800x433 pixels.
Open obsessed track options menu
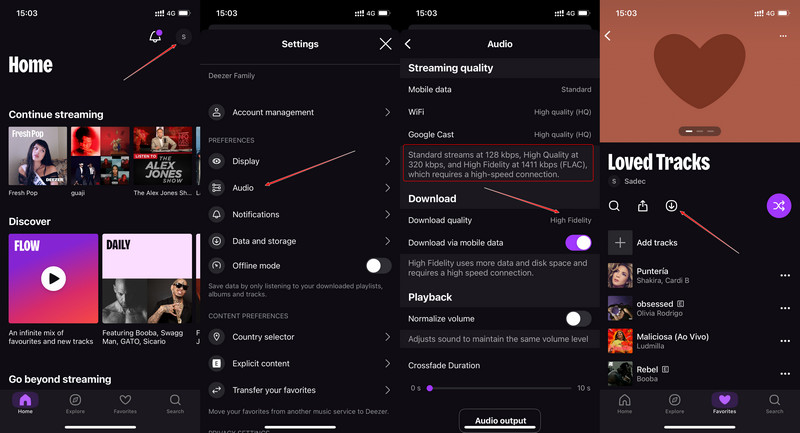click(x=785, y=308)
